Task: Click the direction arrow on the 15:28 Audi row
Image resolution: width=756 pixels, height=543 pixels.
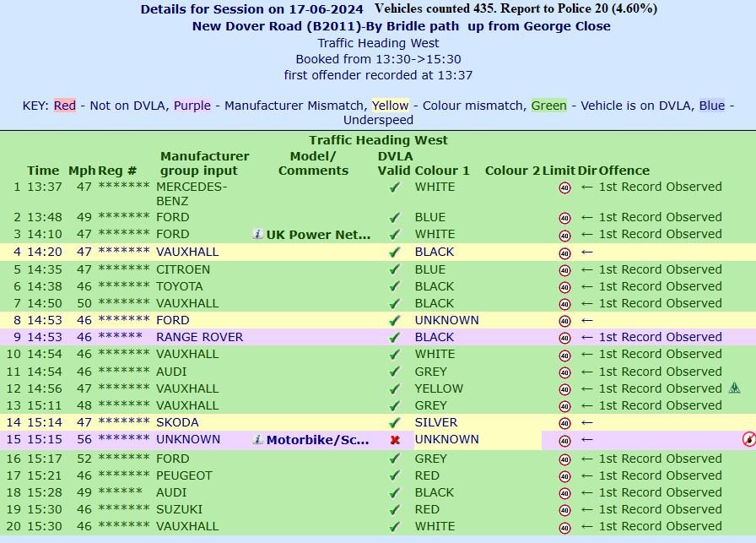Action: click(586, 492)
